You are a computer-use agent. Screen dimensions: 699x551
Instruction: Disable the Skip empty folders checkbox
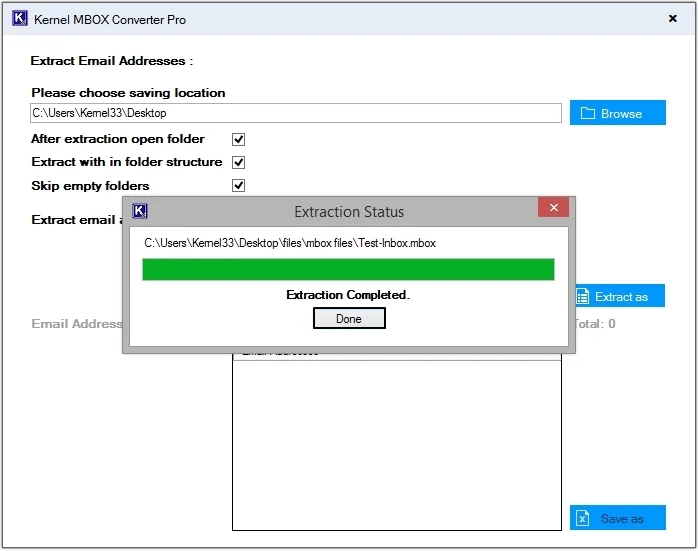tap(238, 185)
